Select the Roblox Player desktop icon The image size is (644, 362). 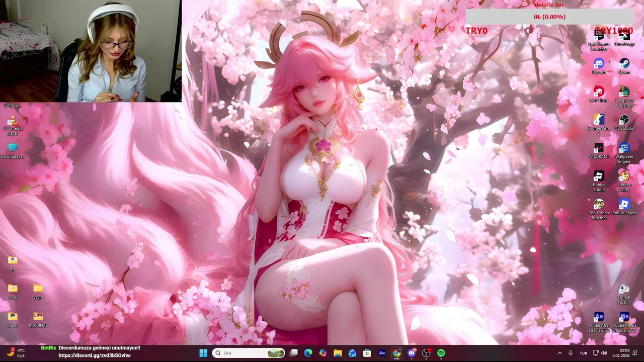click(624, 207)
